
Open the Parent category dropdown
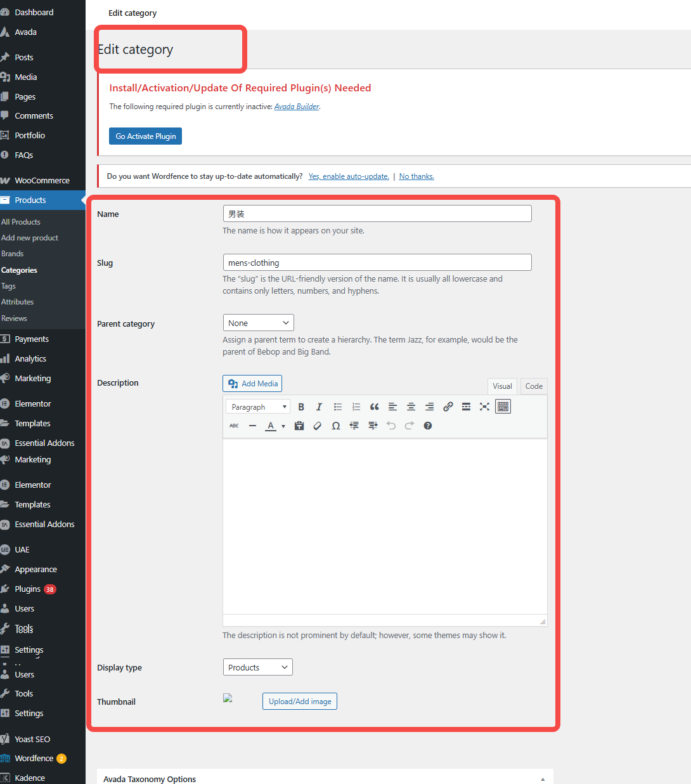[259, 323]
